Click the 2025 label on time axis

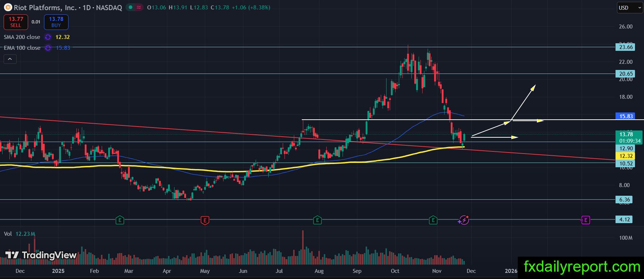pos(58,271)
